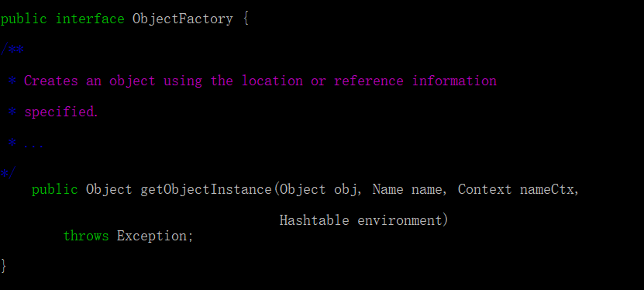The image size is (644, 290).
Task: Click the "Context nameCtx" parameter
Action: [515, 189]
